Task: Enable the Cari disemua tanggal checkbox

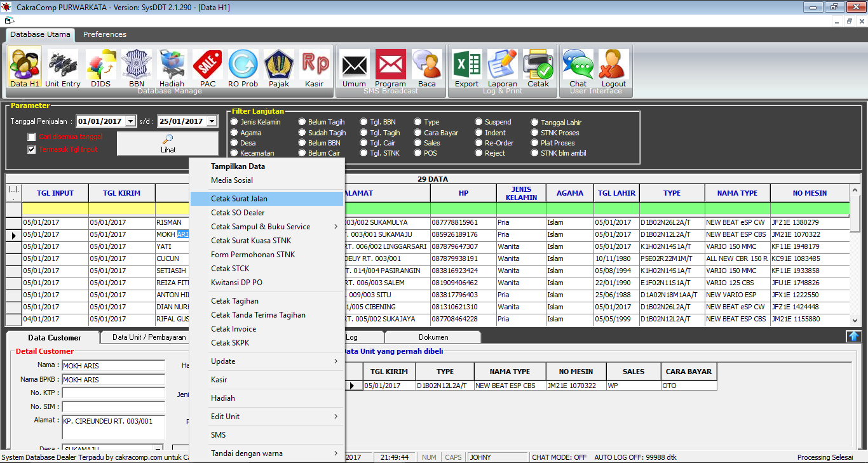Action: click(32, 137)
